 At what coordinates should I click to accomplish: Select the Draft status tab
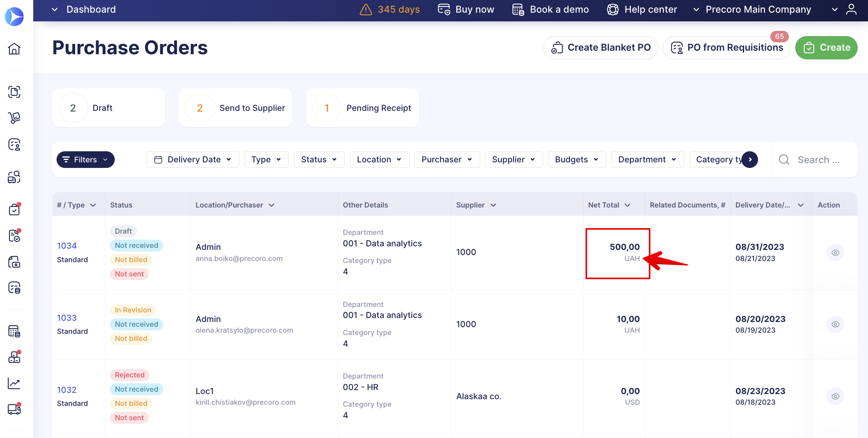(108, 108)
